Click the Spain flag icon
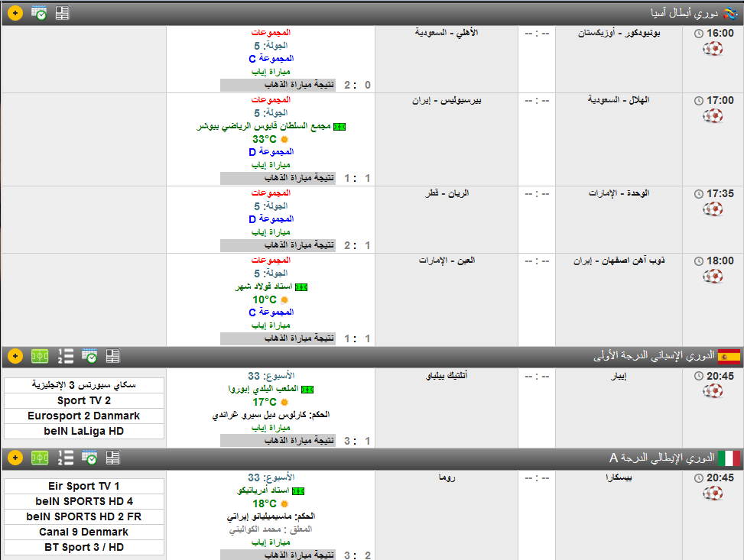744x560 pixels. [729, 356]
